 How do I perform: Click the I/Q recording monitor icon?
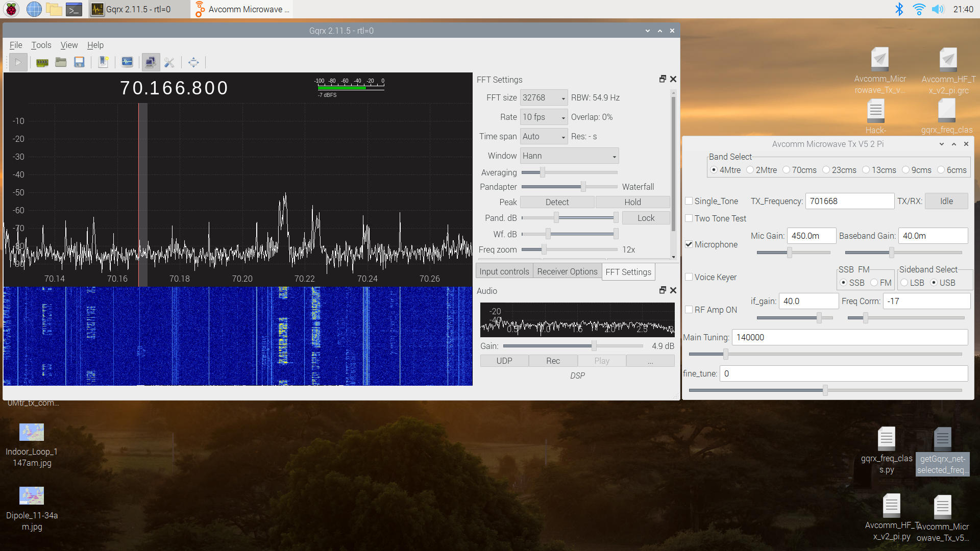(127, 62)
